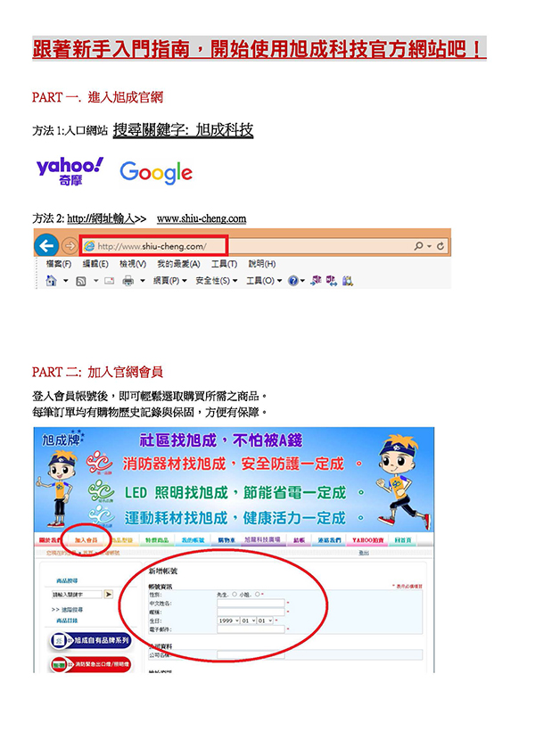Click the browser address bar URL field
The width and height of the screenshot is (535, 756).
pyautogui.click(x=153, y=246)
